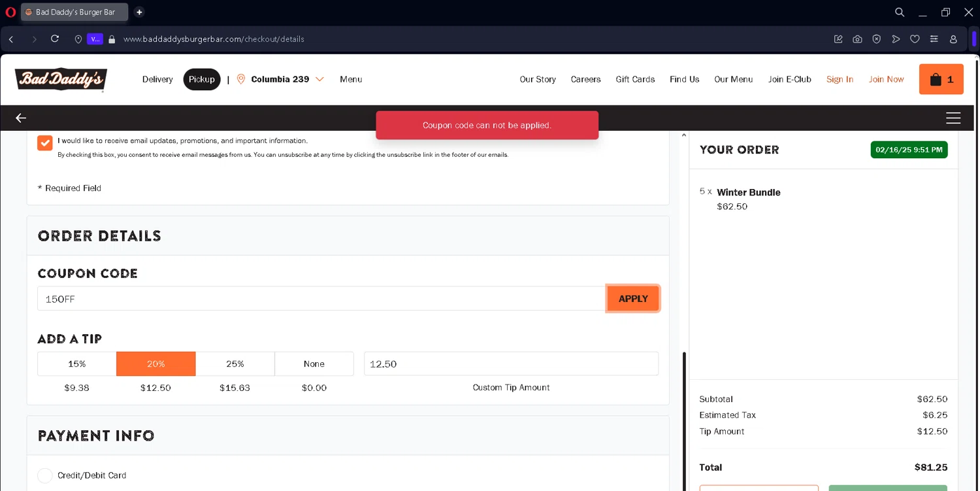Select the Bad Daddy's Burger Bar tab
The width and height of the screenshot is (980, 491).
click(74, 12)
